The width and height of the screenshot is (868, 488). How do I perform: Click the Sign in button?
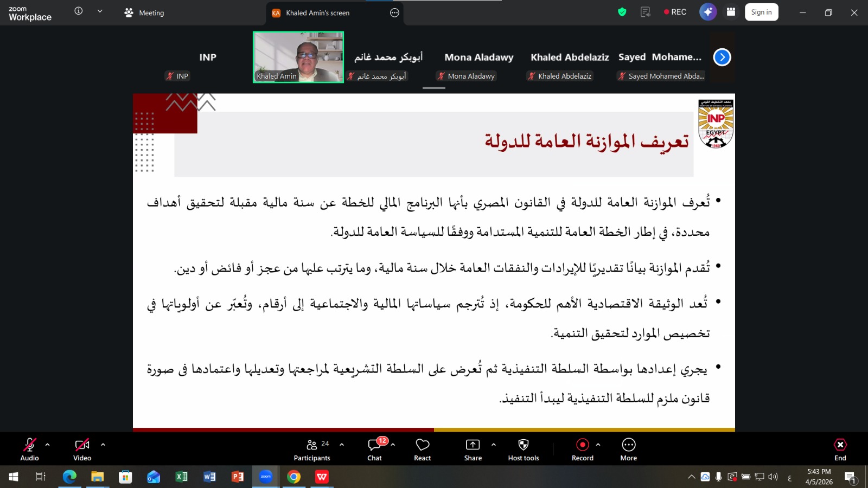pos(761,12)
